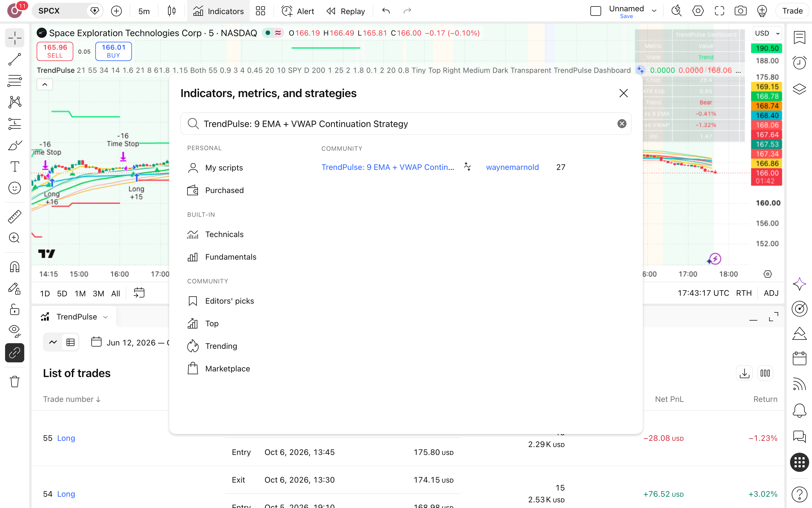
Task: Toggle RTH regular trading hours
Action: pyautogui.click(x=744, y=293)
